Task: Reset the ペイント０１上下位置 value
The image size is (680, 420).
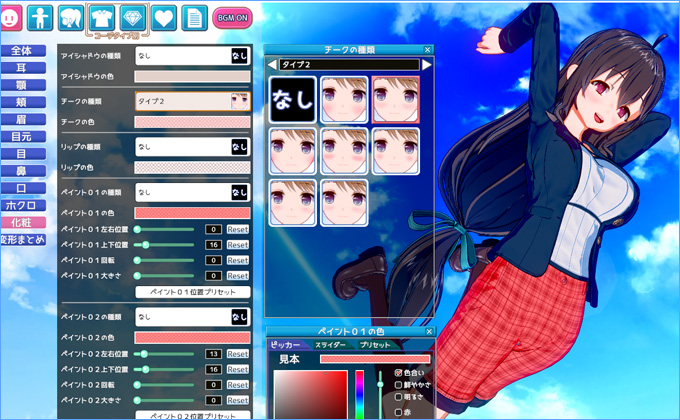Action: pyautogui.click(x=237, y=245)
